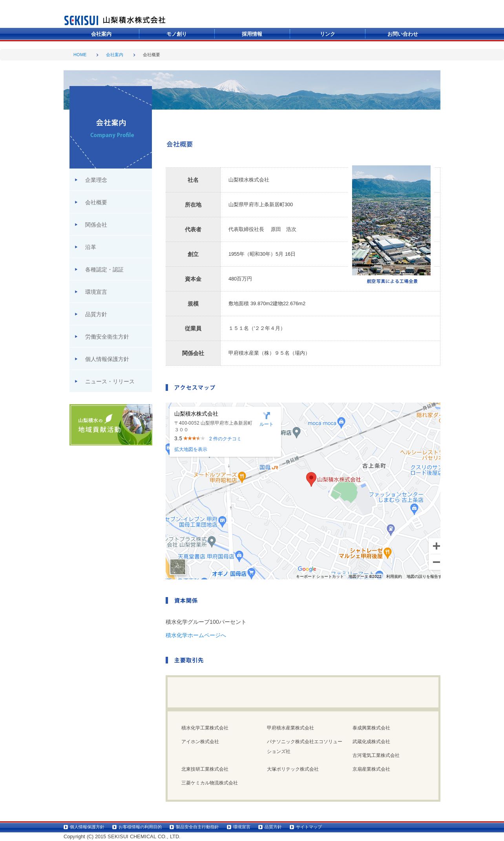The height and width of the screenshot is (841, 504).
Task: Click 利用規約 on the map footer
Action: pyautogui.click(x=394, y=577)
